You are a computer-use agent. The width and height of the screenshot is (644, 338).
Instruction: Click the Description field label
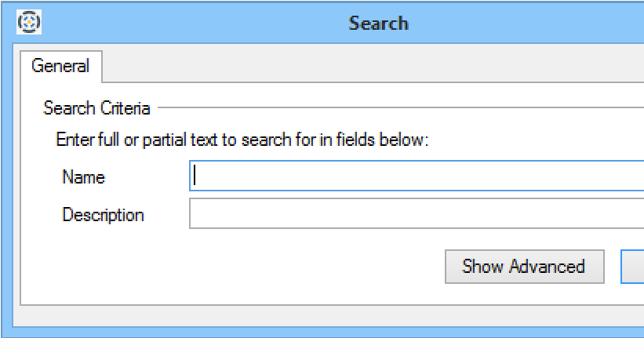pos(103,215)
